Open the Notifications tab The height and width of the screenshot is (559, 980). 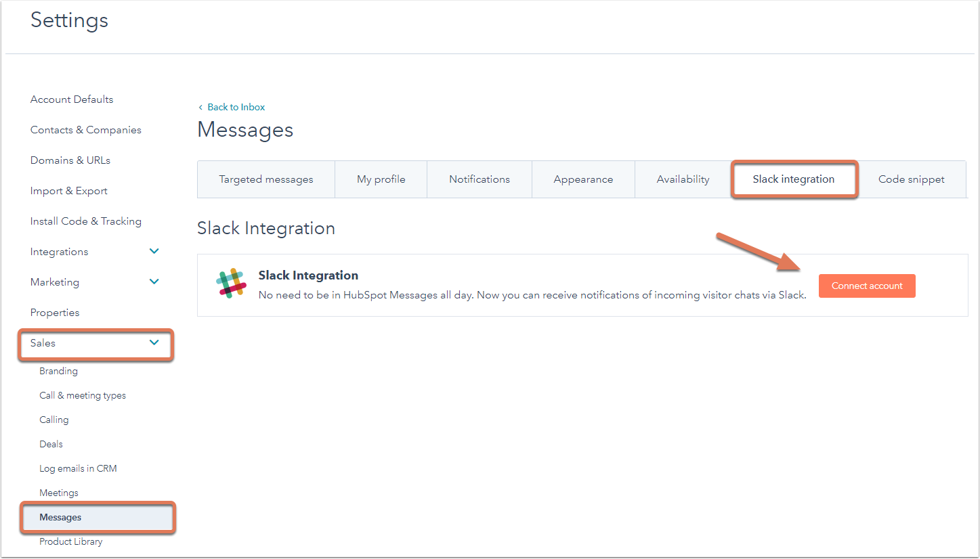tap(480, 179)
